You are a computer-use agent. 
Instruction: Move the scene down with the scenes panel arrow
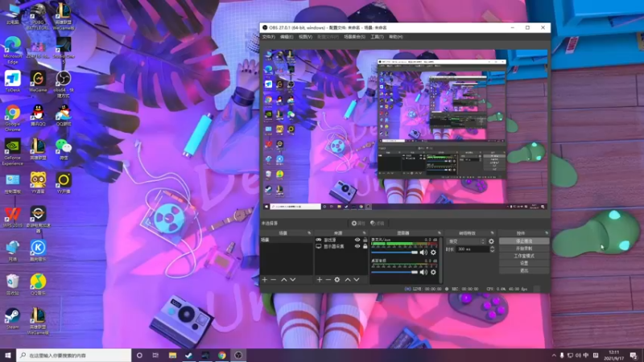(x=293, y=279)
